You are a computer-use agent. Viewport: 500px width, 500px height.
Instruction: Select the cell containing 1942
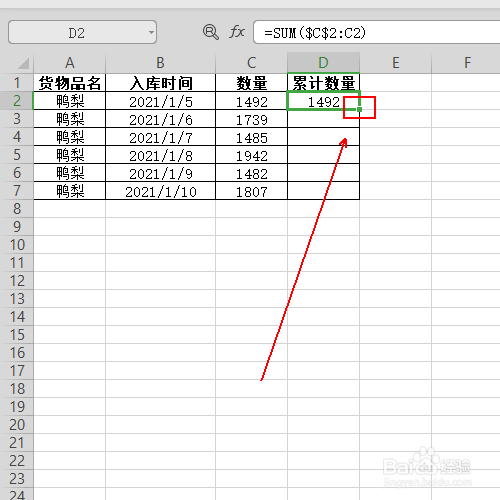click(x=252, y=155)
